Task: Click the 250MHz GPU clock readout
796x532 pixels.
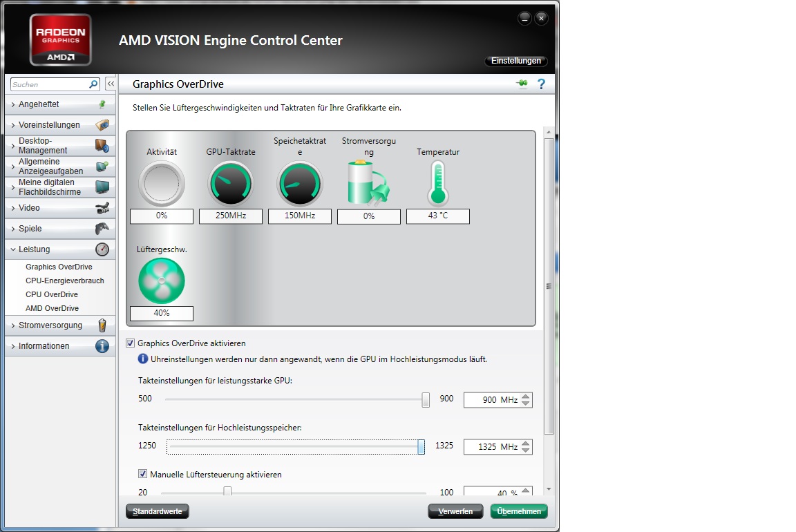Action: coord(231,216)
